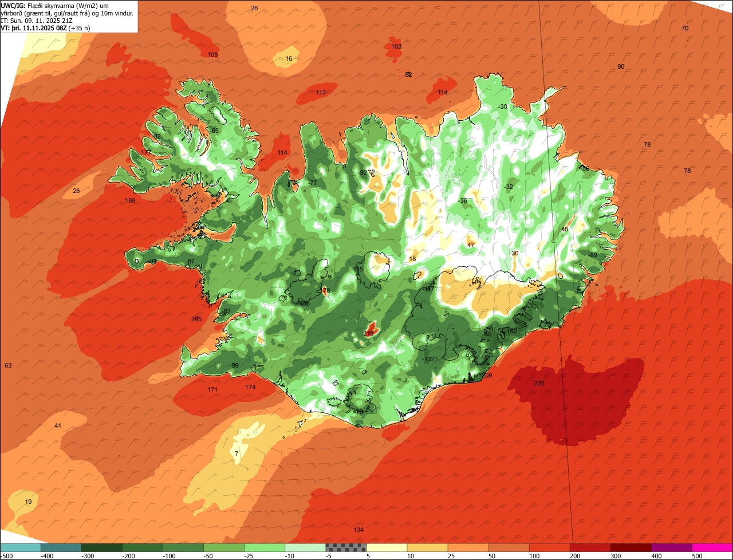Screen dimensions: 733x560
Task: Click the '-83' value on the west coast
Action: pos(226,311)
